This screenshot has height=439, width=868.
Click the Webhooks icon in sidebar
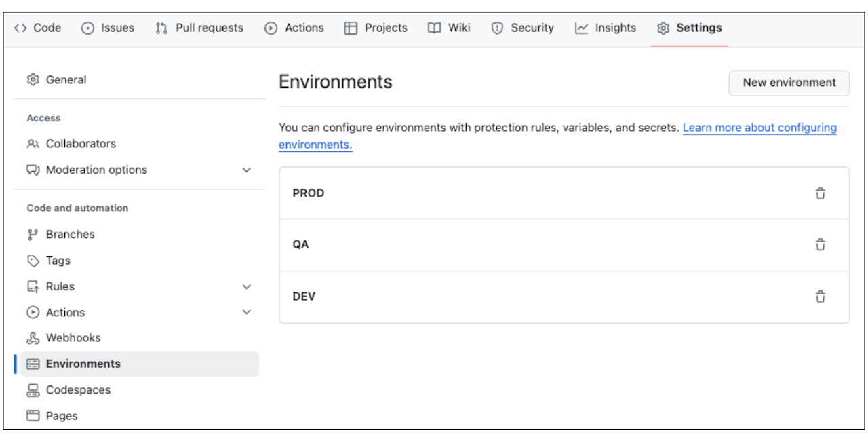(x=33, y=338)
